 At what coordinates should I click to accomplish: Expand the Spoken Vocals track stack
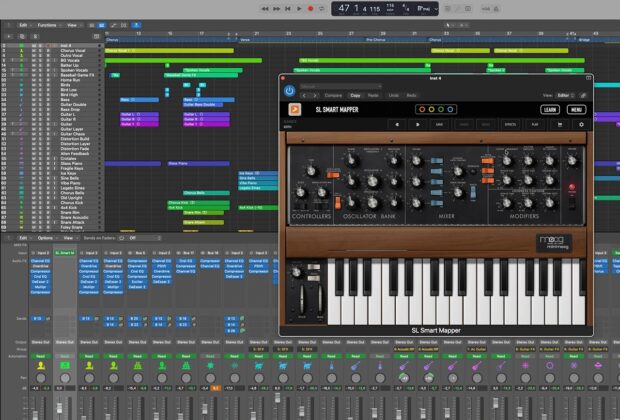coord(13,70)
